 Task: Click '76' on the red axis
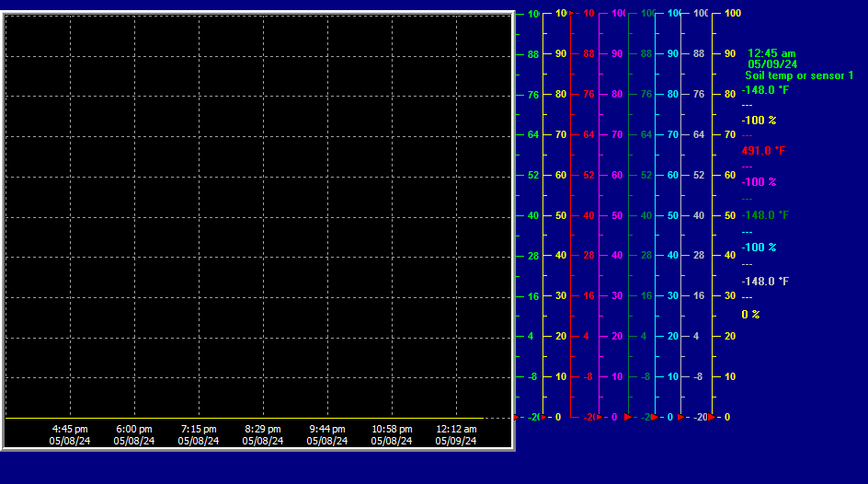pyautogui.click(x=588, y=94)
